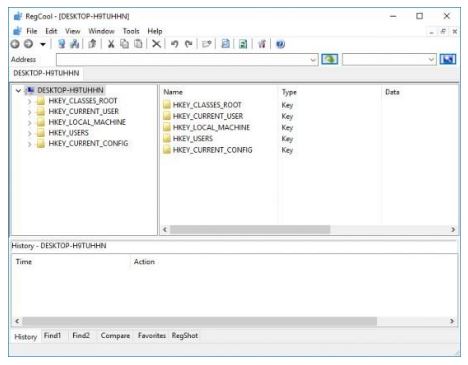Click inside the search combo box field
Image resolution: width=468 pixels, height=365 pixels.
click(385, 60)
